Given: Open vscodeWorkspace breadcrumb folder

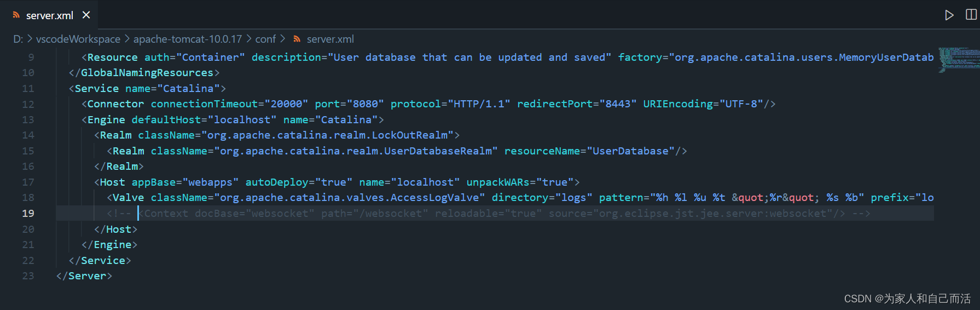Looking at the screenshot, I should [78, 39].
